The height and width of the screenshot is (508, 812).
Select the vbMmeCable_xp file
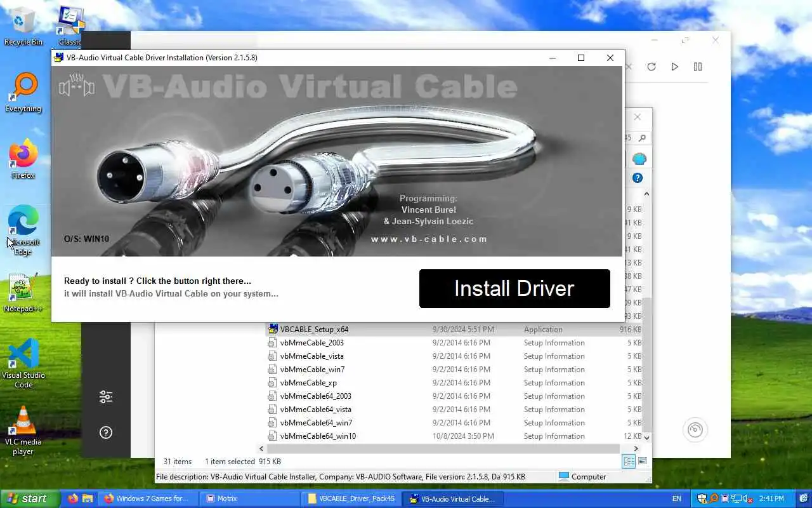(x=308, y=383)
